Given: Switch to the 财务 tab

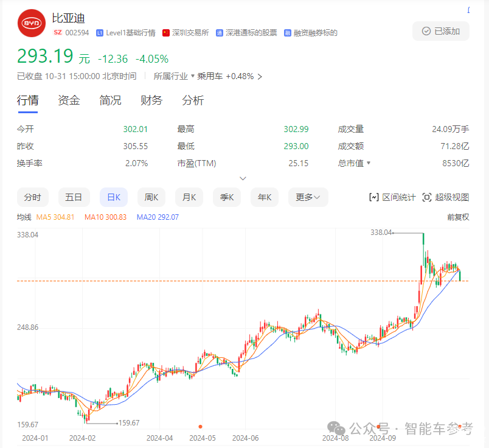Looking at the screenshot, I should tap(151, 100).
